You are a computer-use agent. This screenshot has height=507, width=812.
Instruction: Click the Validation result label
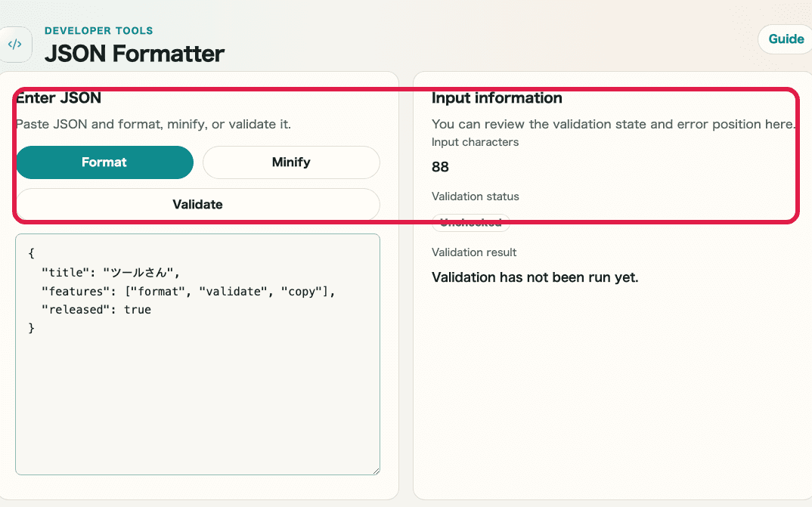[474, 252]
